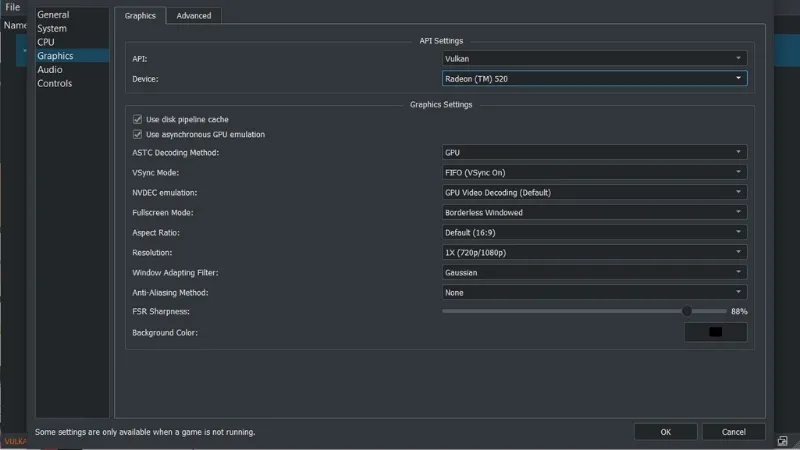The width and height of the screenshot is (800, 450).
Task: Open the Background Color swatch
Action: coord(715,332)
